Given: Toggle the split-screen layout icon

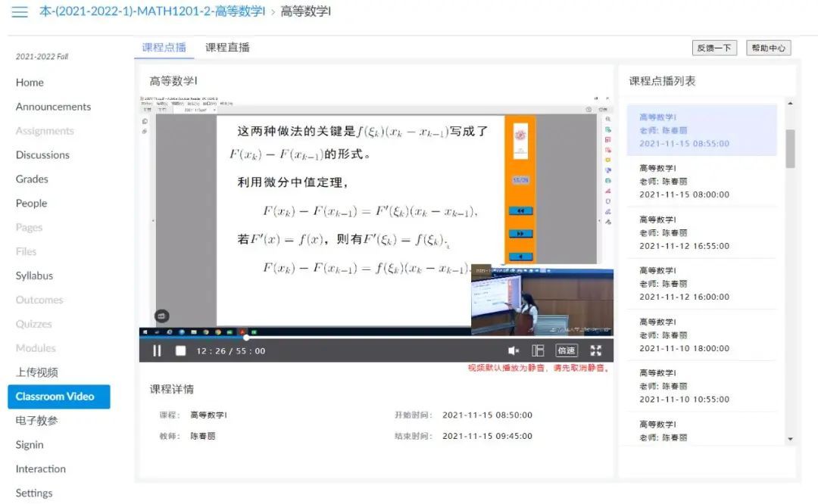Looking at the screenshot, I should [538, 350].
